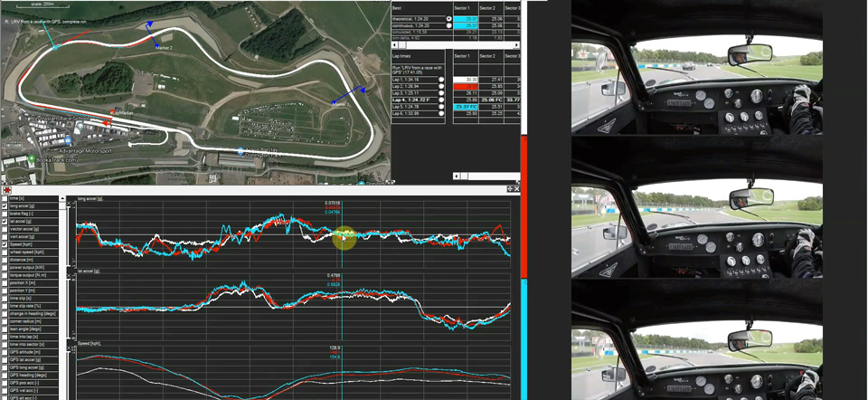This screenshot has height=400, width=868.
Task: Click the cyan vertical cursor line in Speed graph
Action: click(342, 371)
